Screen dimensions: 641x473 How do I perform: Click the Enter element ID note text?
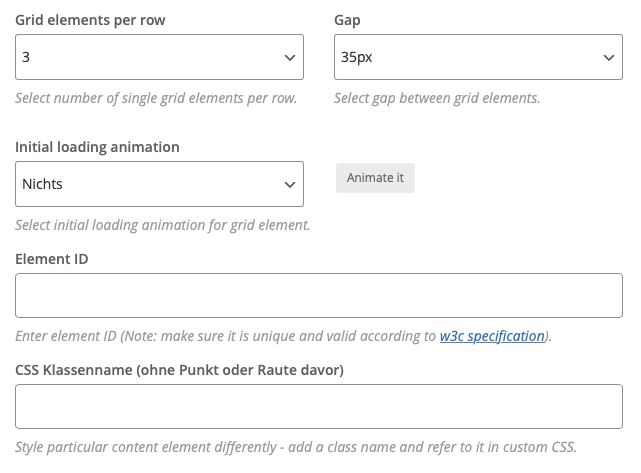click(283, 336)
